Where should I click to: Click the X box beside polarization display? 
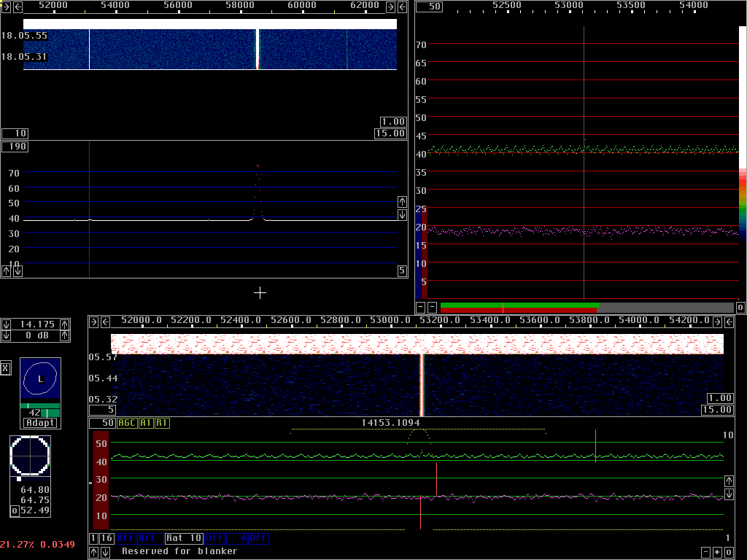5,368
